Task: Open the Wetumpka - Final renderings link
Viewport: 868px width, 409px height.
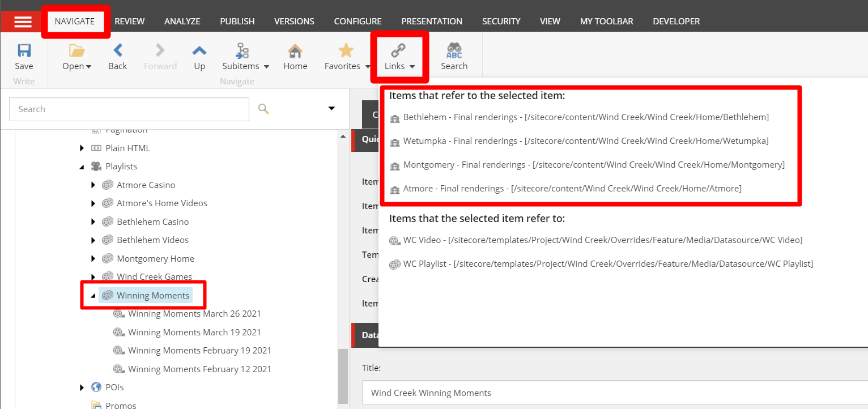Action: (x=586, y=141)
